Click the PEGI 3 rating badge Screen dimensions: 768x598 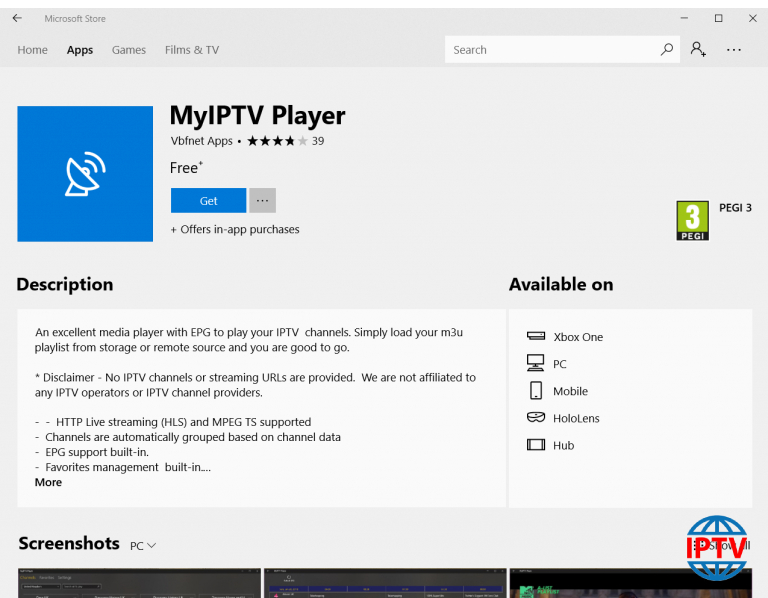tap(693, 221)
